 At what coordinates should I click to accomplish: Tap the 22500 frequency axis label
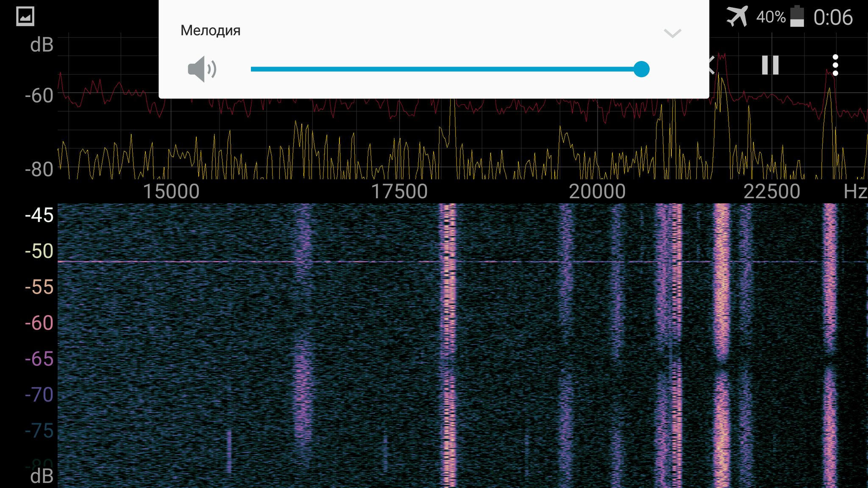tap(771, 191)
